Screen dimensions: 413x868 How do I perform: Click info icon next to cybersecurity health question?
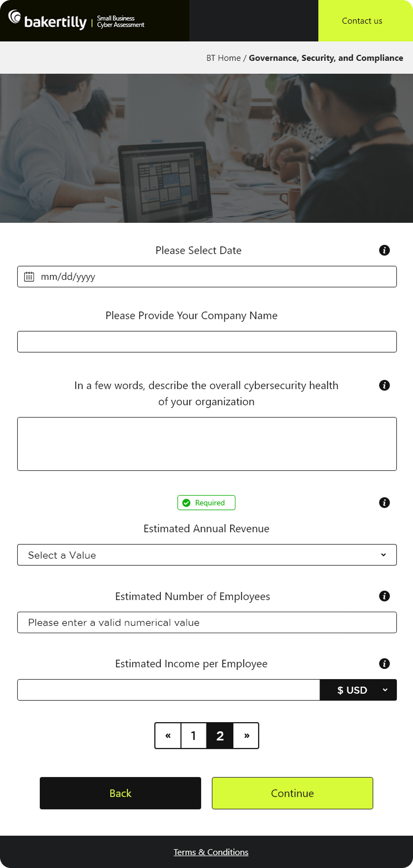(384, 385)
